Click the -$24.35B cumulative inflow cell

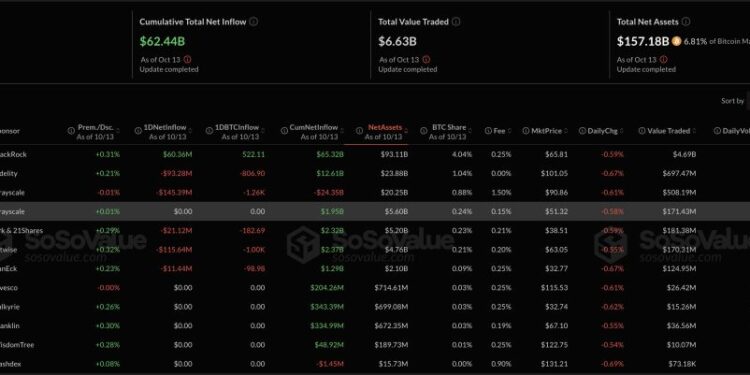point(329,192)
